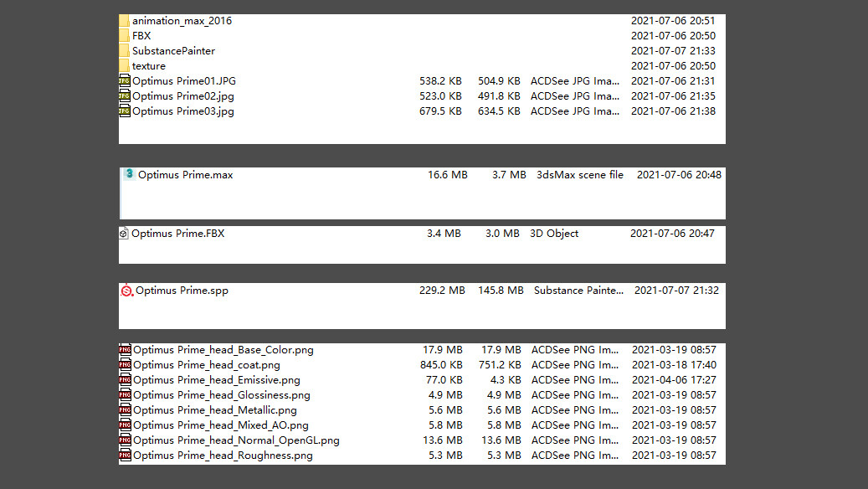Click date 2021-07-06 20:48 of max file
The image size is (868, 489).
point(679,174)
